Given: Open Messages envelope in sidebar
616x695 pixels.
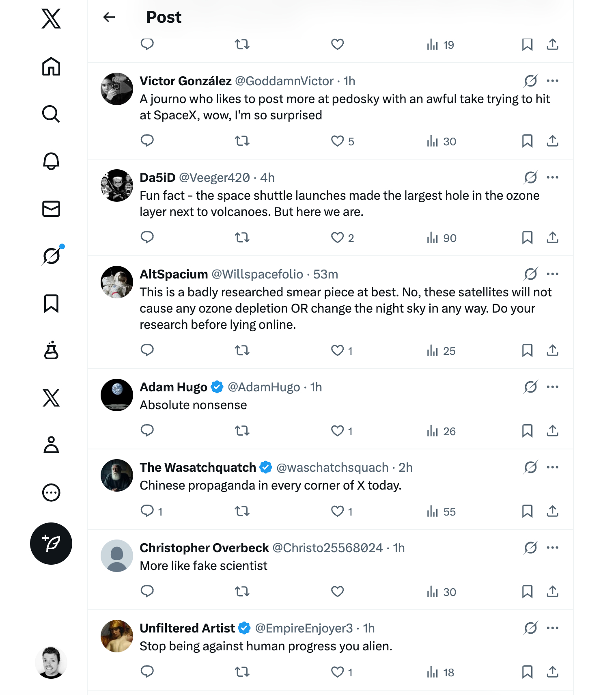Looking at the screenshot, I should [x=51, y=209].
